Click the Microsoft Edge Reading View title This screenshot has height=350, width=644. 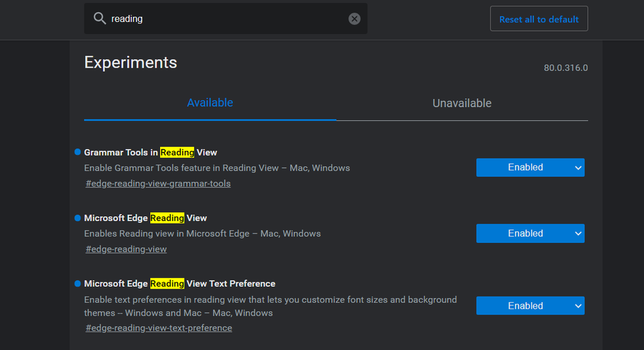pos(145,218)
